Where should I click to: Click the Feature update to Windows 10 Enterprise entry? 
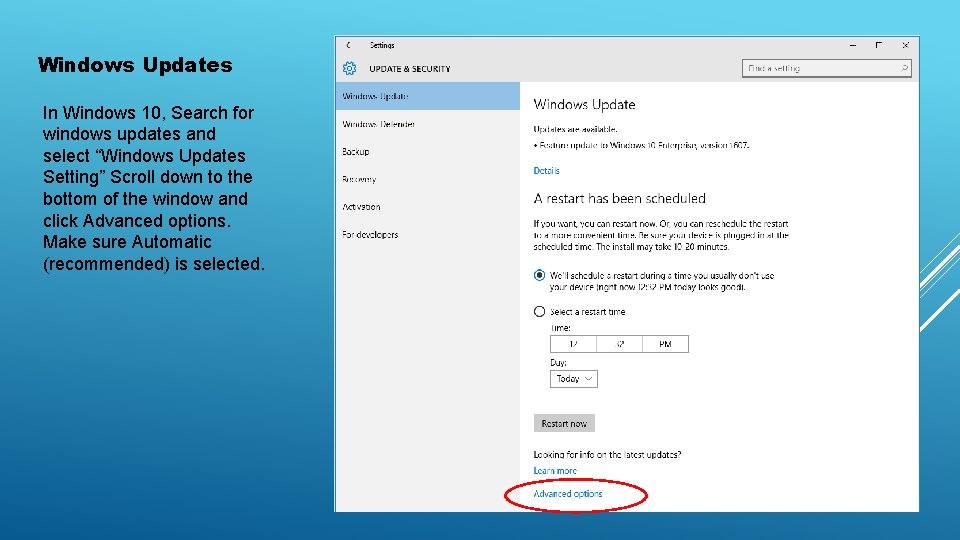642,145
